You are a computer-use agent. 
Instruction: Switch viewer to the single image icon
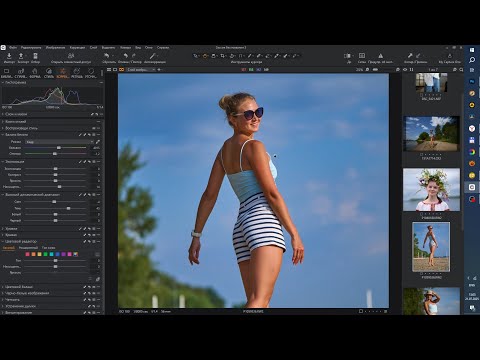click(115, 70)
